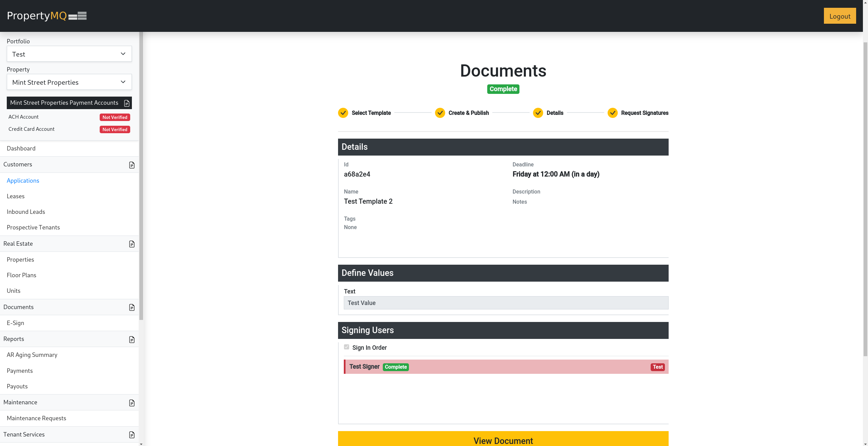Click the Reports section document icon

pos(132,340)
